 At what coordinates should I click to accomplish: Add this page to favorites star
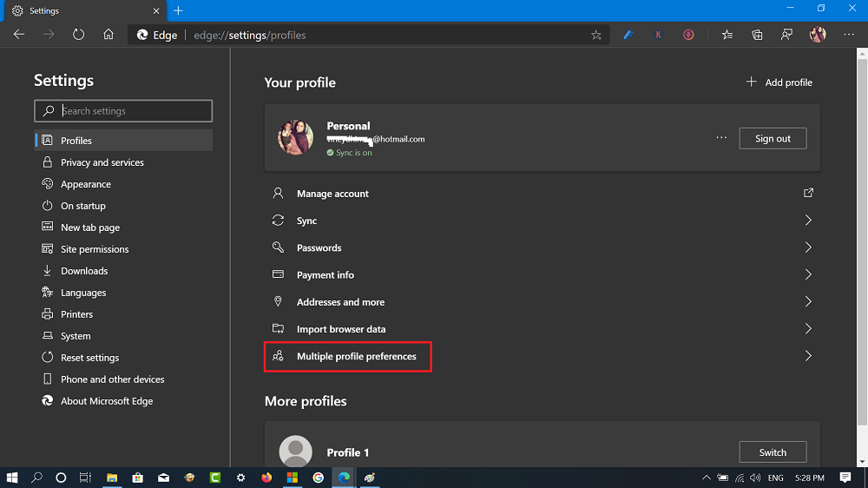(596, 35)
